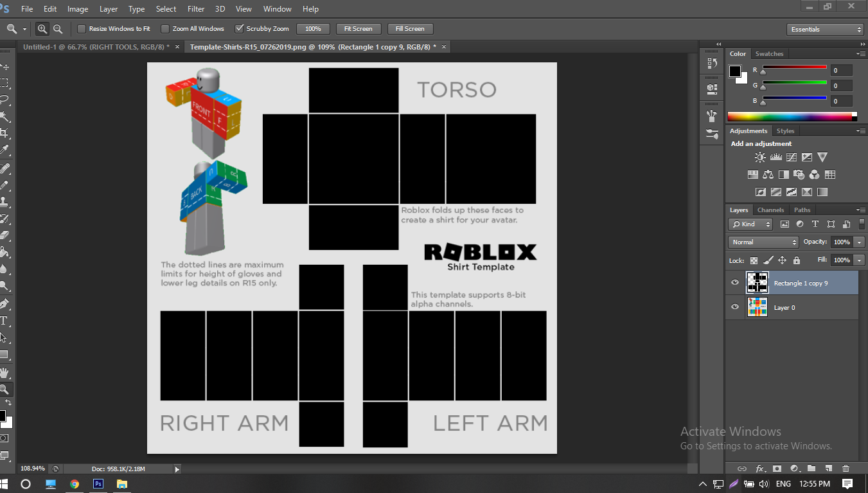Switch to the Channels tab
This screenshot has width=868, height=493.
click(770, 210)
